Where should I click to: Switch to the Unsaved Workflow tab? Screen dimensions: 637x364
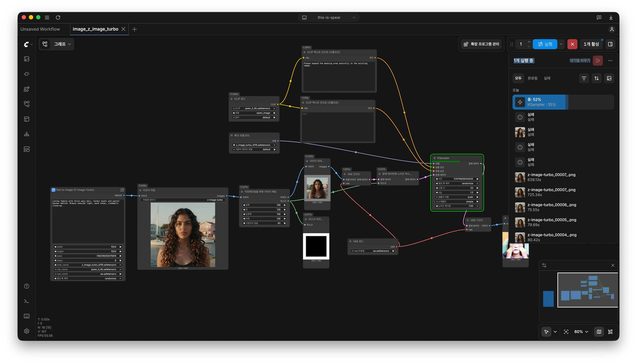click(x=40, y=29)
